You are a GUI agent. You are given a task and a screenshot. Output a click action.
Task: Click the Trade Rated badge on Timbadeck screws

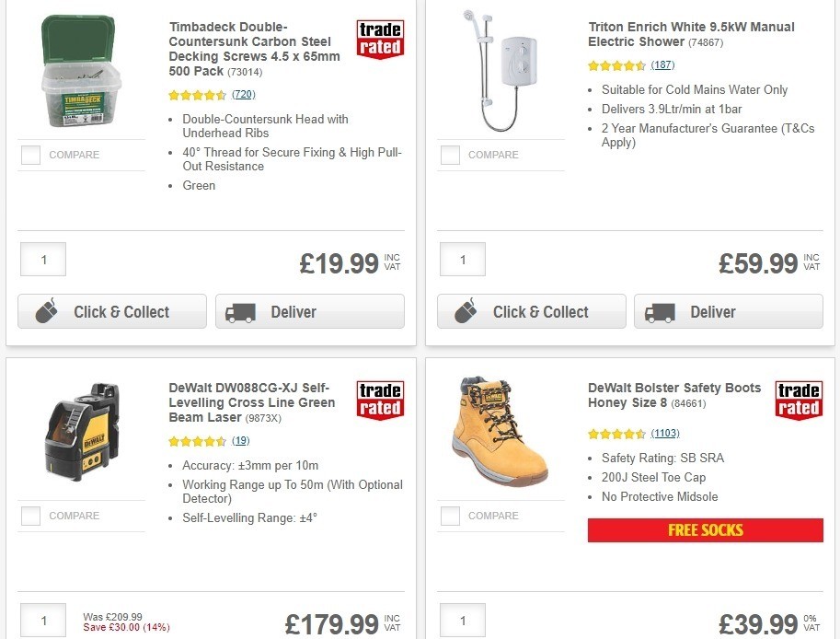[x=379, y=40]
